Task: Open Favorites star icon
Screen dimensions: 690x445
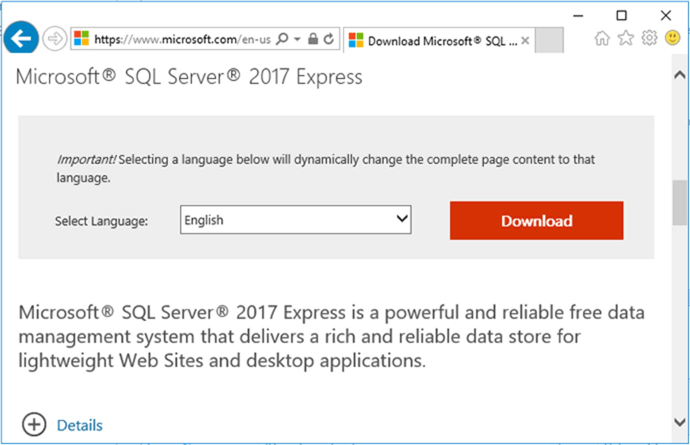Action: (x=626, y=38)
